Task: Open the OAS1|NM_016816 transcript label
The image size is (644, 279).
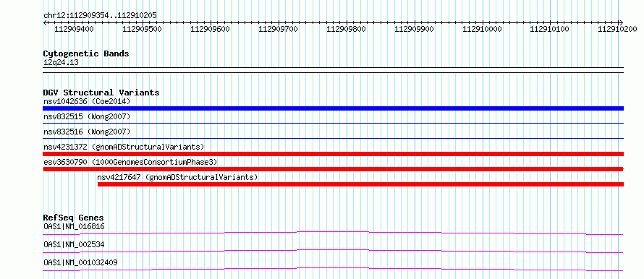Action: [72, 226]
